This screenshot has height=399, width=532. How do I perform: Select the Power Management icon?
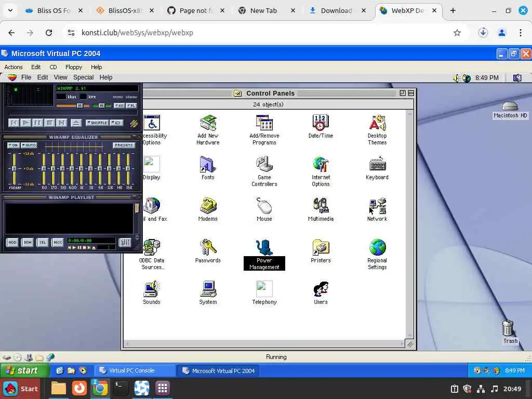coord(264,255)
